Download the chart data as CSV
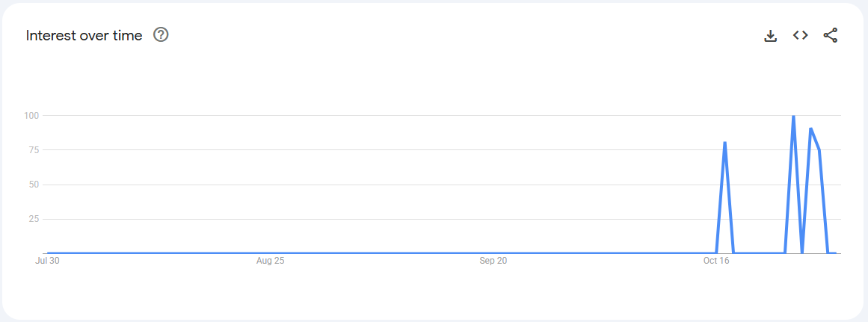The image size is (868, 322). (x=771, y=35)
